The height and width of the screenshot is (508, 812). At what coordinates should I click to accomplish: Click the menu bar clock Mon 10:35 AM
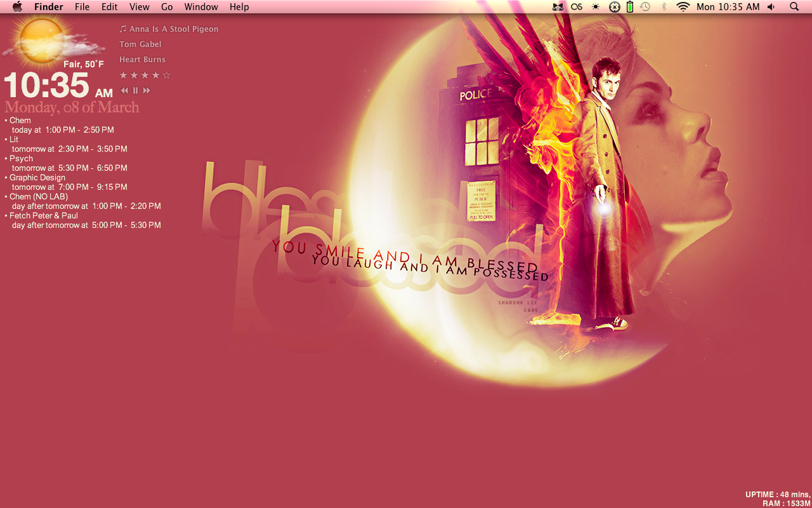(x=728, y=7)
